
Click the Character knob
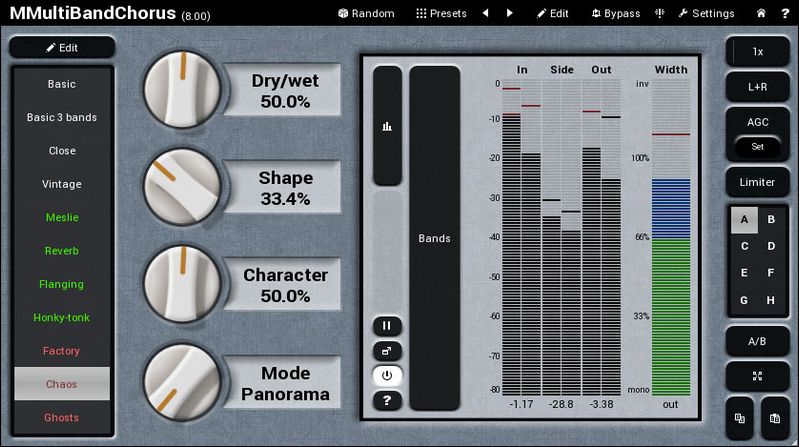point(182,284)
